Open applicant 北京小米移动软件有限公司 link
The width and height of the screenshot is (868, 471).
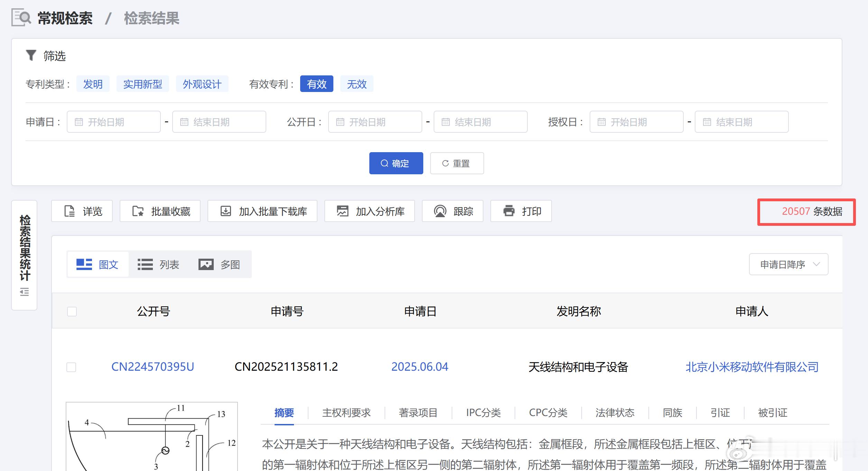point(752,367)
